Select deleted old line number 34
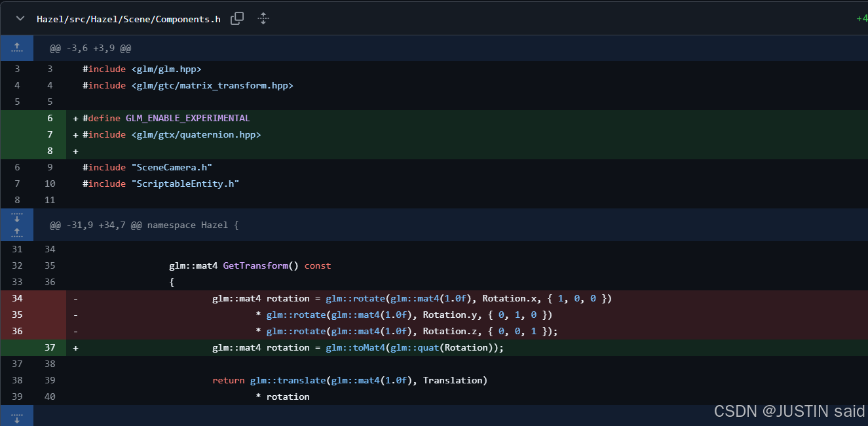 coord(17,298)
